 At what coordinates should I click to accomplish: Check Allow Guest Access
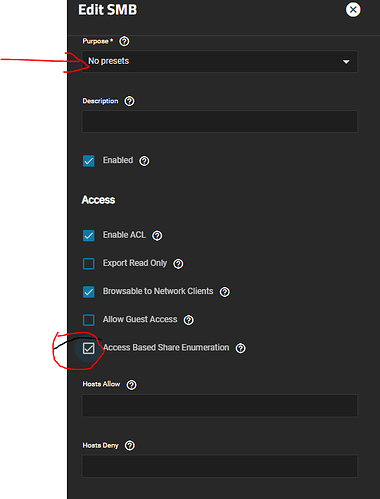89,320
